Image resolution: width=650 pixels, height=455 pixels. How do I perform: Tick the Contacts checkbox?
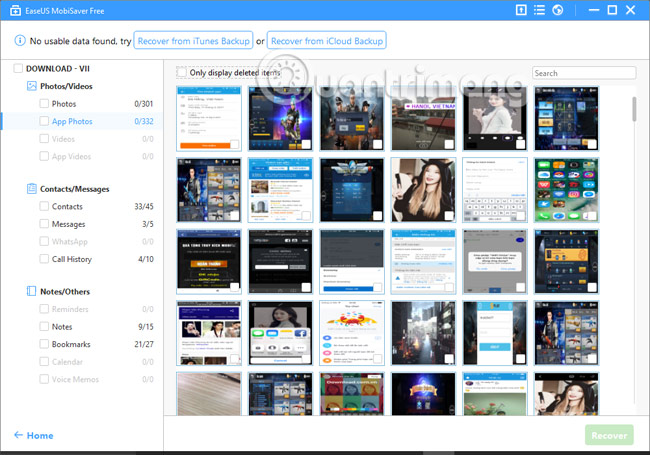click(44, 207)
